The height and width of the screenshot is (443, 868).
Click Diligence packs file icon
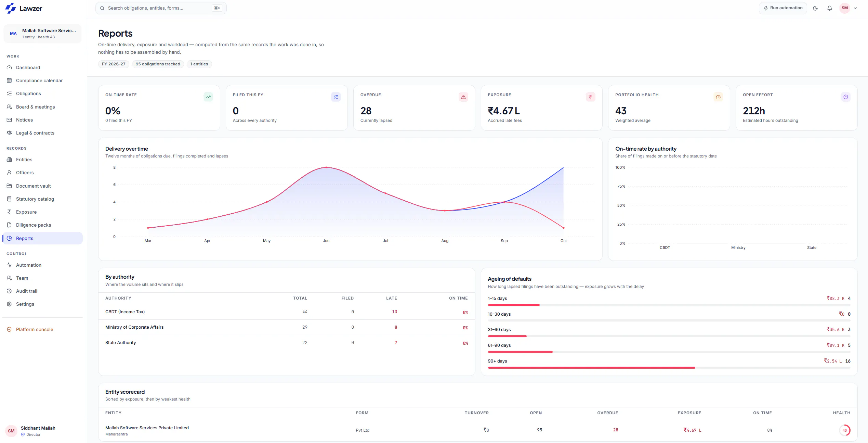(x=9, y=225)
